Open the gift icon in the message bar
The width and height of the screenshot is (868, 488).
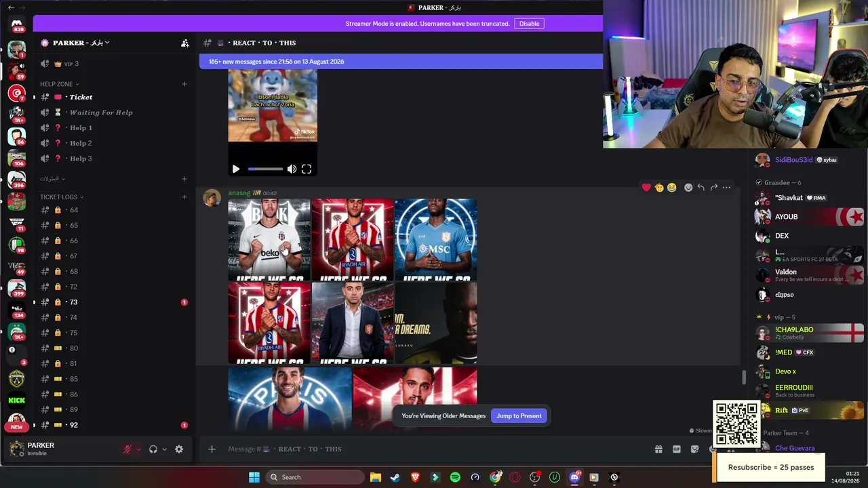tap(658, 449)
